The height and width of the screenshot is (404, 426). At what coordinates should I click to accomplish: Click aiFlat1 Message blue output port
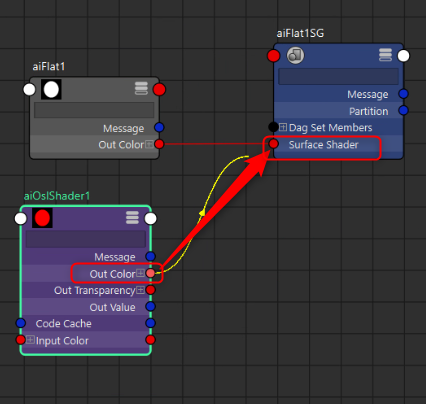[x=159, y=127]
